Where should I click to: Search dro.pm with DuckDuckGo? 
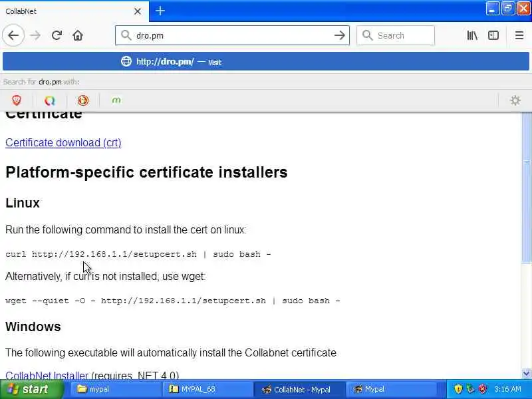click(83, 100)
